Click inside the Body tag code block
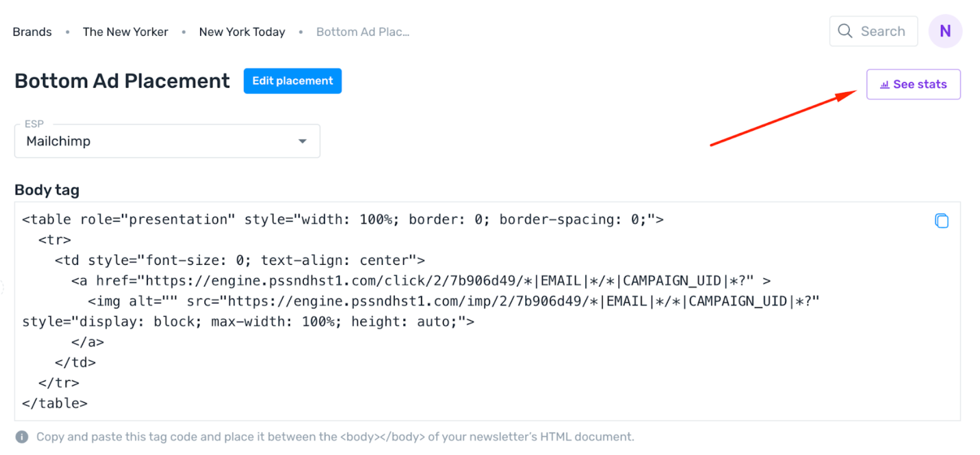This screenshot has width=980, height=455. coord(487,311)
